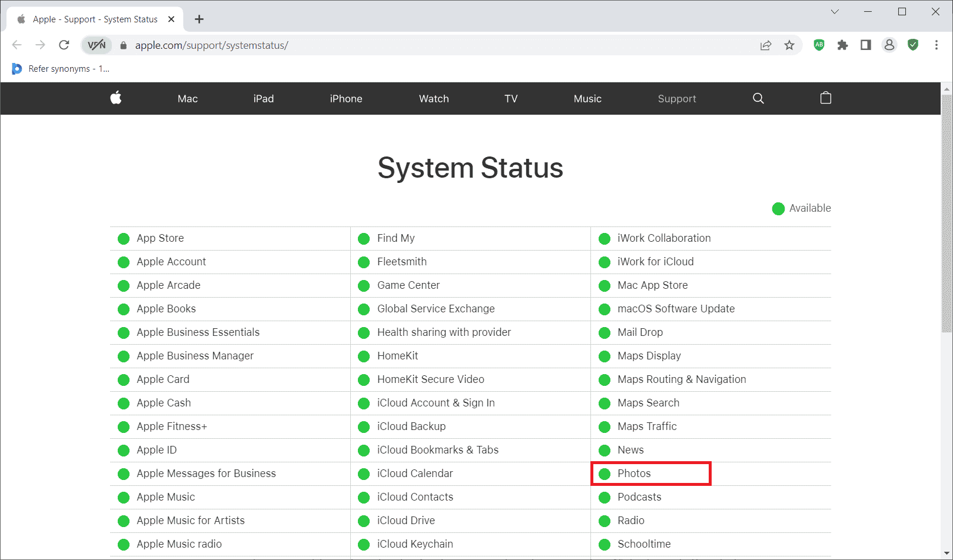Click the VPN badge in address bar
The image size is (953, 560).
pos(97,45)
